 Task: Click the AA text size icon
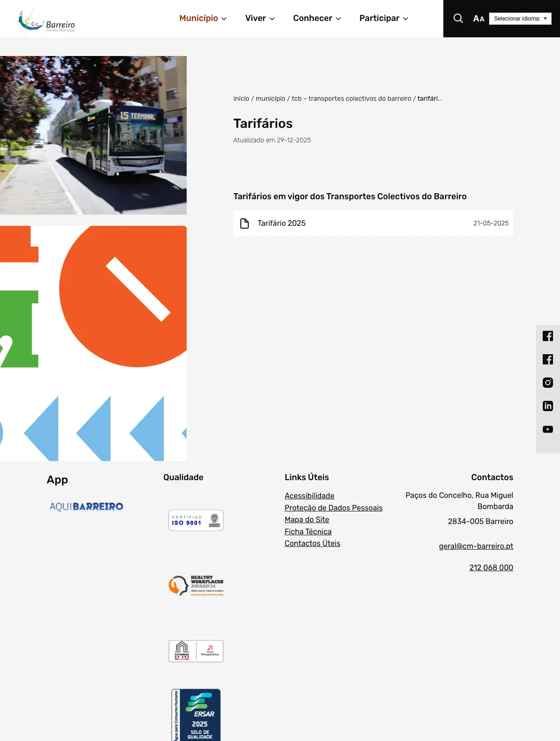click(478, 19)
